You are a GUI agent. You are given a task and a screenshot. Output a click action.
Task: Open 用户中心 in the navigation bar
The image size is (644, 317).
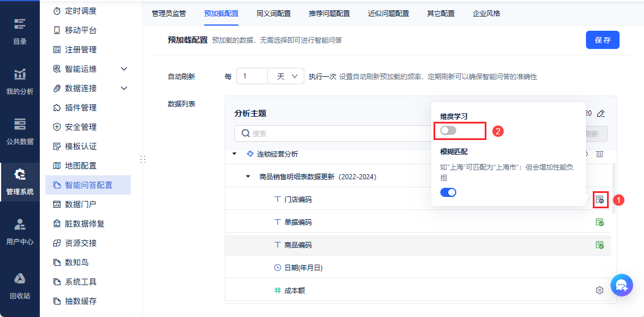[x=20, y=232]
